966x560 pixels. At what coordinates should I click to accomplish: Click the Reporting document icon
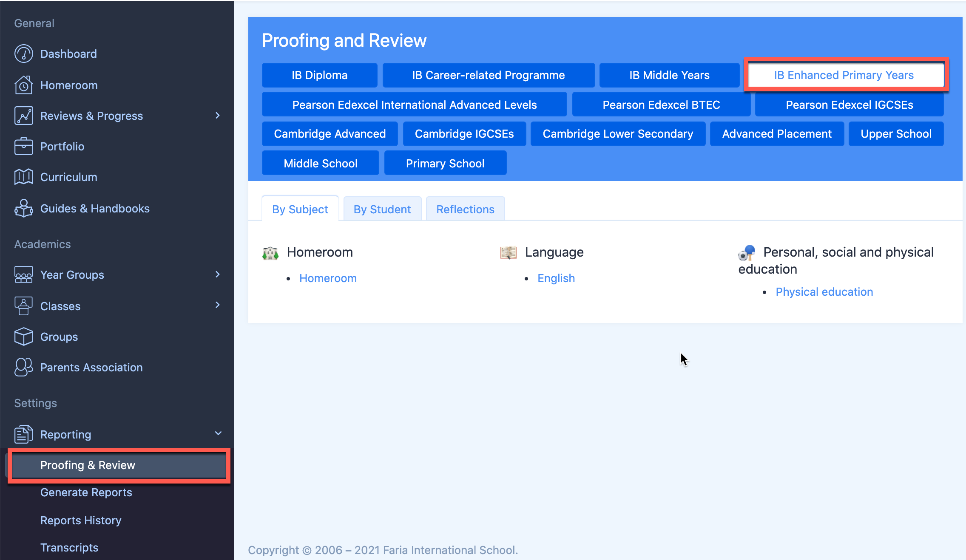point(23,434)
